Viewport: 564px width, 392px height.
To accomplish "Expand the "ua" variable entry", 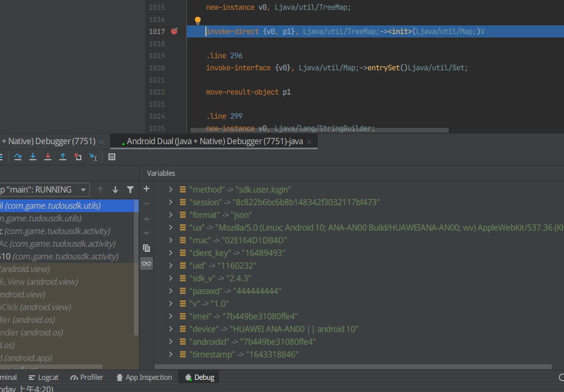I will point(171,227).
